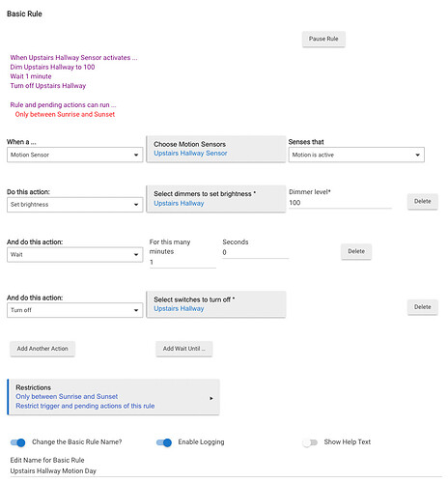Toggle Change the Basic Rule Name switch

pos(18,442)
